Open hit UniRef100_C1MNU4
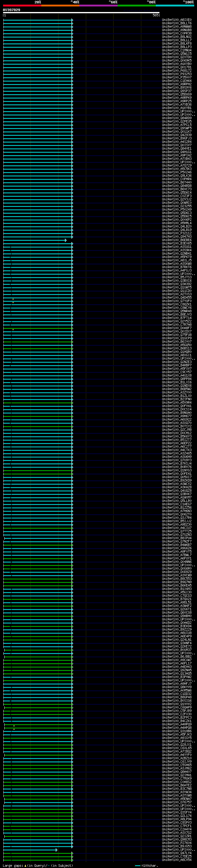This screenshot has height=868, width=197. pyautogui.click(x=177, y=50)
